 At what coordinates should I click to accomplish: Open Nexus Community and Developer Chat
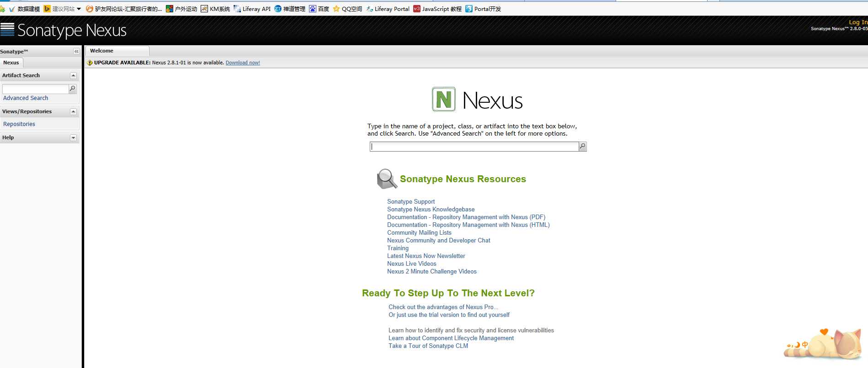point(438,240)
